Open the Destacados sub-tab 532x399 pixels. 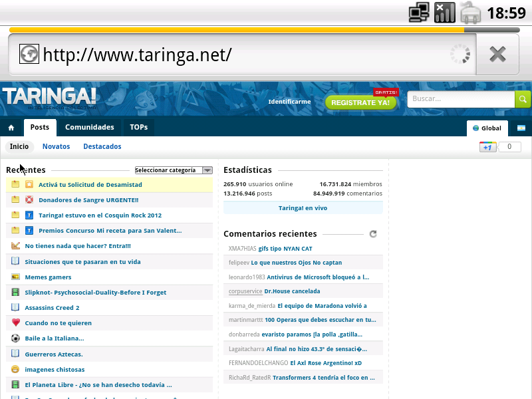102,146
